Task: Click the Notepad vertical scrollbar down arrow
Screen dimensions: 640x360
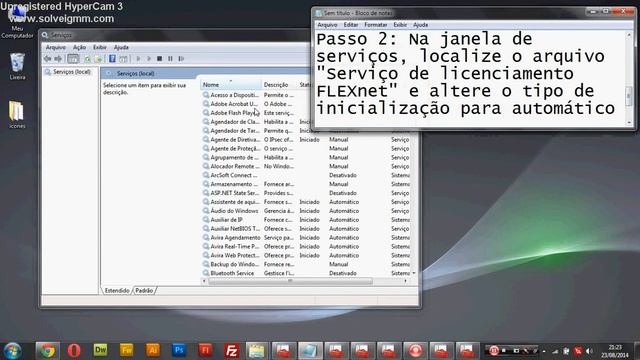Action: point(629,122)
